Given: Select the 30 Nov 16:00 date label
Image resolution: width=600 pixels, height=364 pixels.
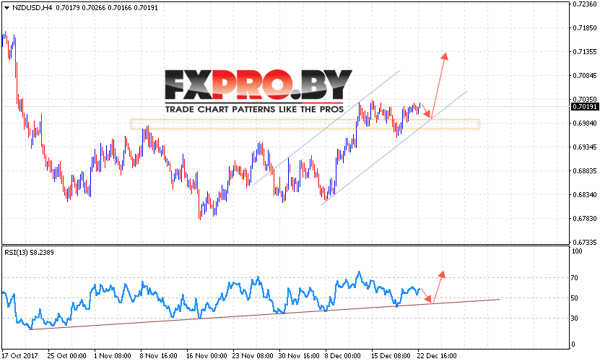Looking at the screenshot, I should pos(299,356).
